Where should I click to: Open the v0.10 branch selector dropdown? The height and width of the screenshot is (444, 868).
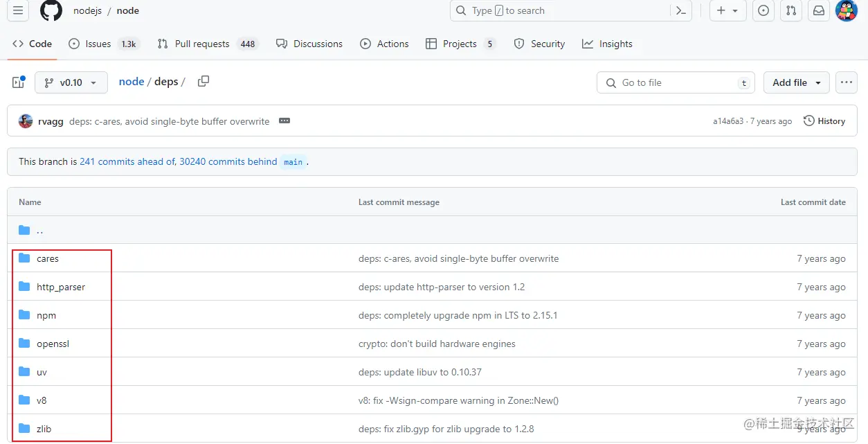coord(71,82)
